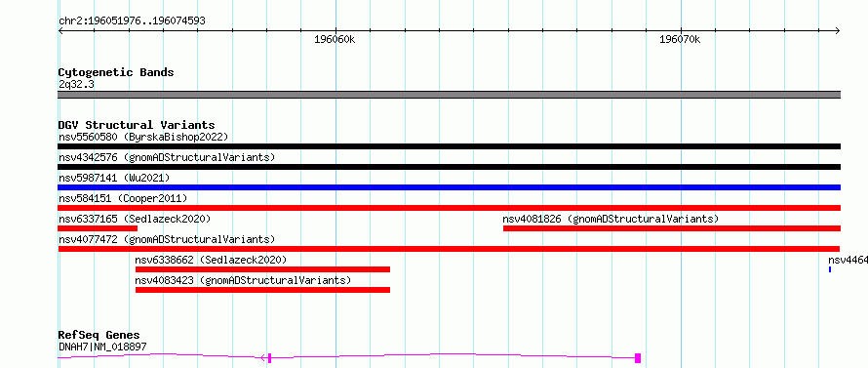Open the RefSeq Genes track title
This screenshot has height=368, width=868.
pyautogui.click(x=99, y=335)
